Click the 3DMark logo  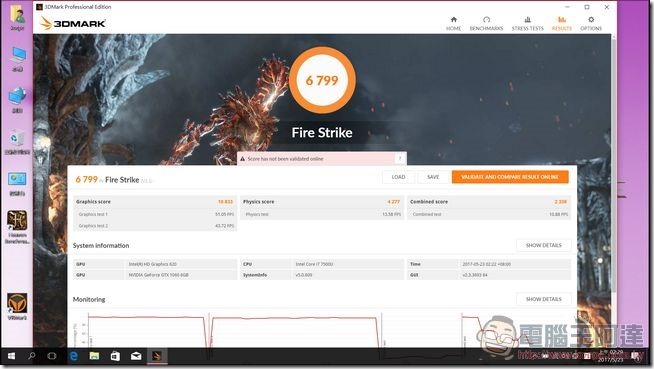tap(73, 23)
